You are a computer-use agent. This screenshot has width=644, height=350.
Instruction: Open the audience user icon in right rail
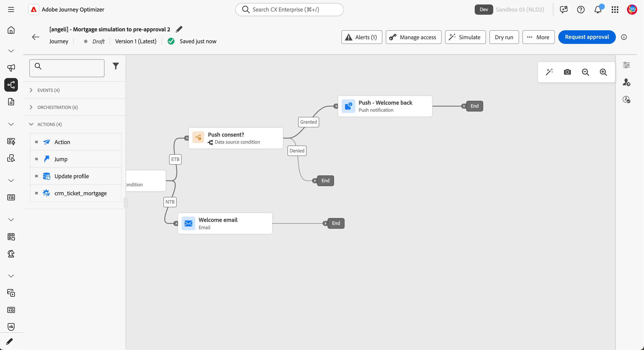[x=626, y=82]
